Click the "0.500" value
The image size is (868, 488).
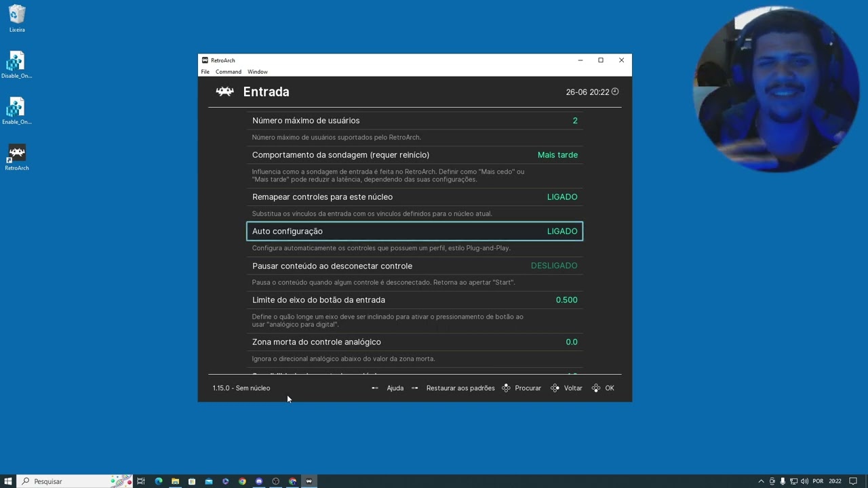[567, 300]
